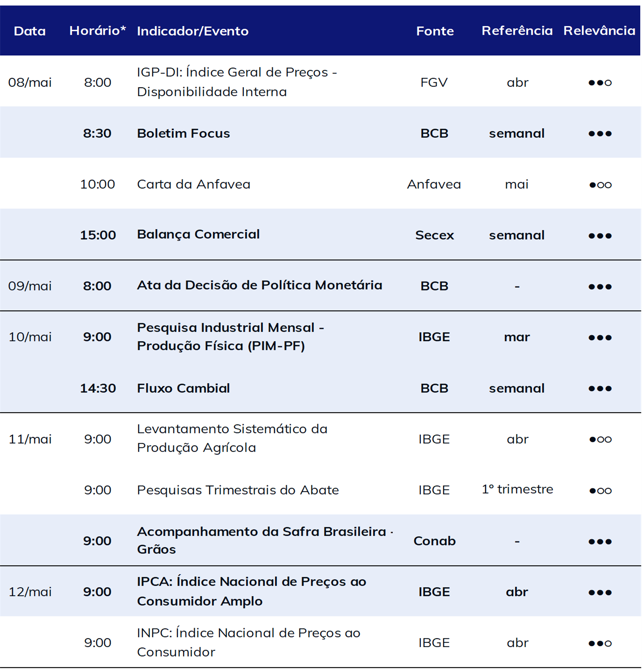Click the IGP-DI Índice Geral de Preços event
Viewport: 644px width, 670px height.
coord(237,82)
